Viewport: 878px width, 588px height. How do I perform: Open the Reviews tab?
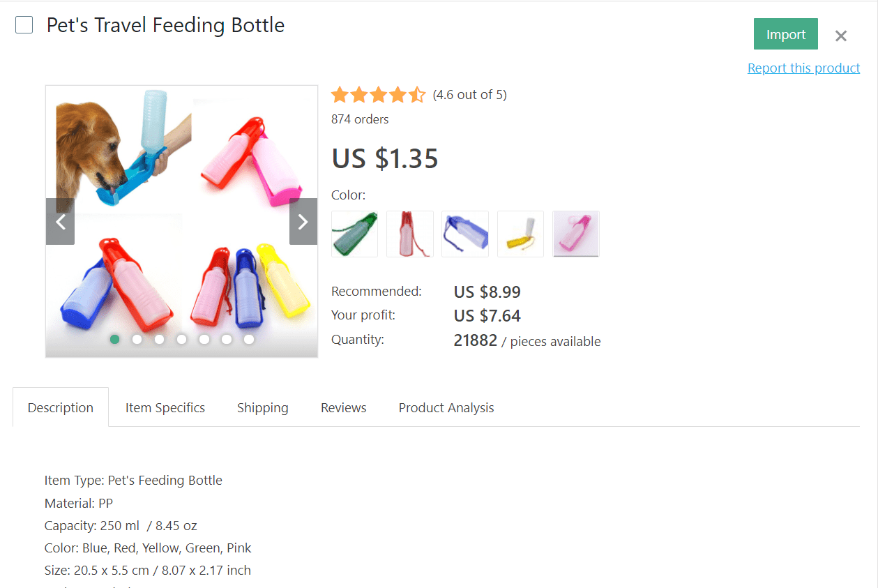coord(343,407)
